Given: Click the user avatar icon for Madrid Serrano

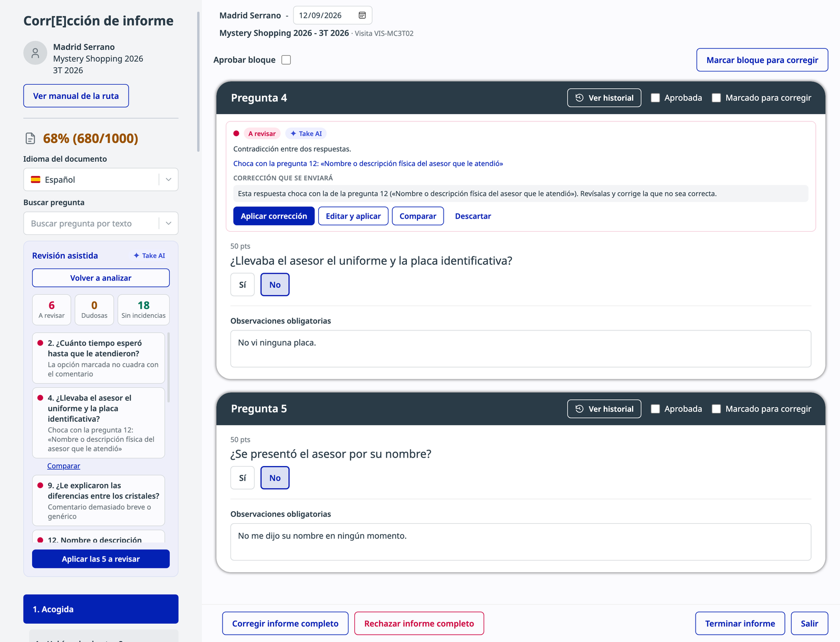Looking at the screenshot, I should point(35,53).
